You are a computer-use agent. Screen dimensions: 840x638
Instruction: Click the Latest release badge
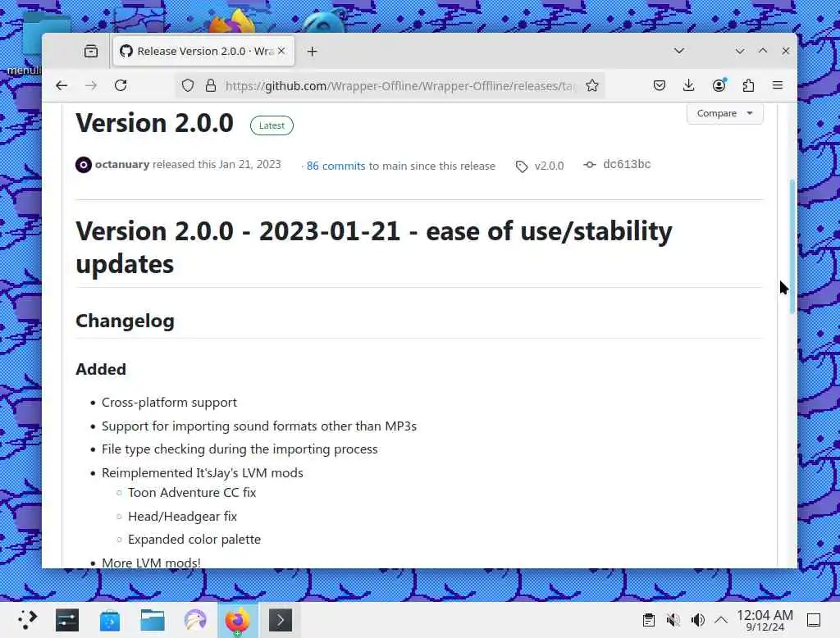[272, 125]
